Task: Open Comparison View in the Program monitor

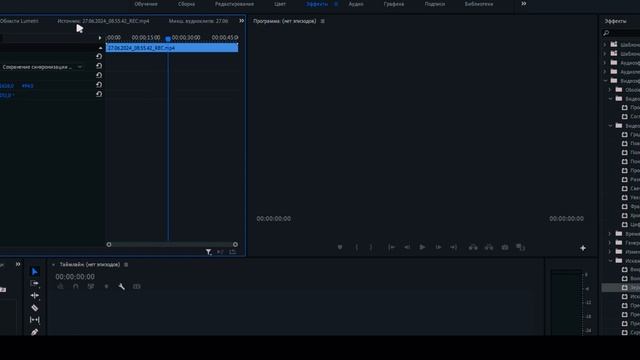Action: click(520, 247)
